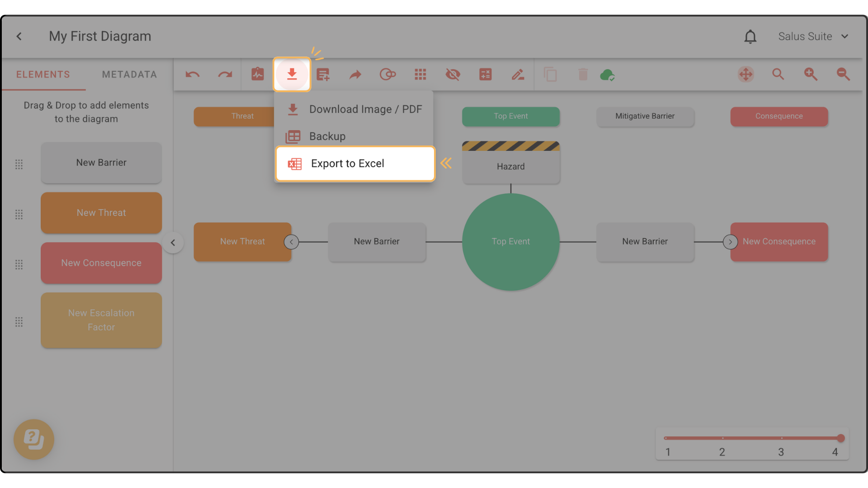
Task: Activate the edit pencil tool
Action: 518,75
